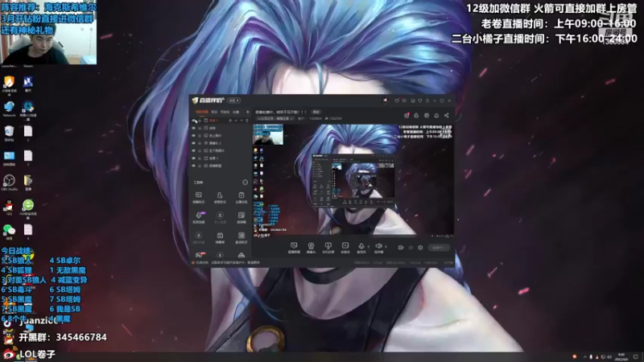The height and width of the screenshot is (362, 644).
Task: Open the Network desktop icon
Action: [9, 109]
